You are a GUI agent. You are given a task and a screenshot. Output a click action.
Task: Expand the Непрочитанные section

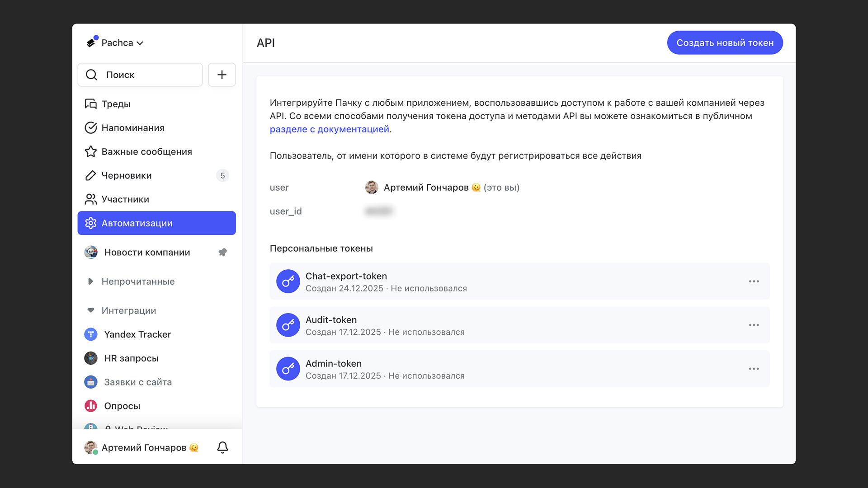pyautogui.click(x=90, y=282)
